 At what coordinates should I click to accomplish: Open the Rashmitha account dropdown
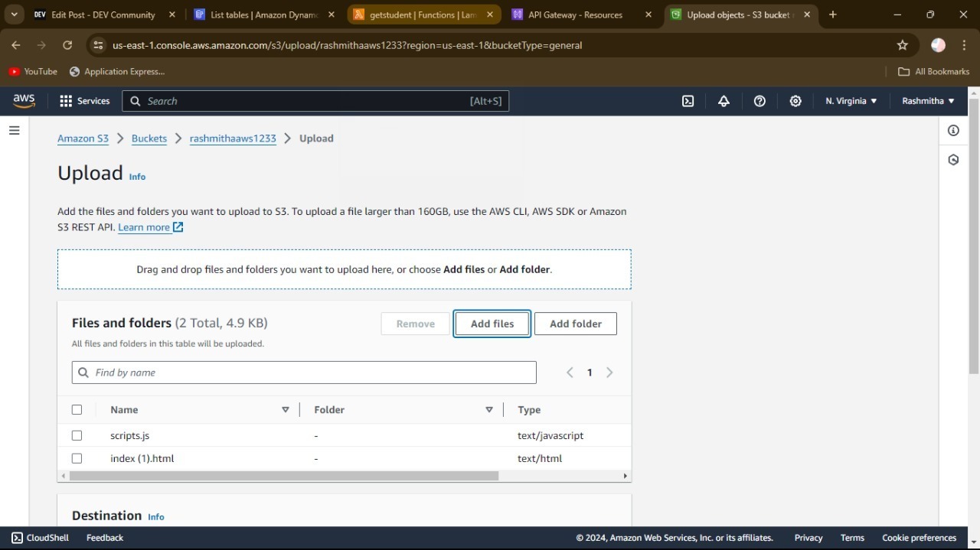pos(928,101)
